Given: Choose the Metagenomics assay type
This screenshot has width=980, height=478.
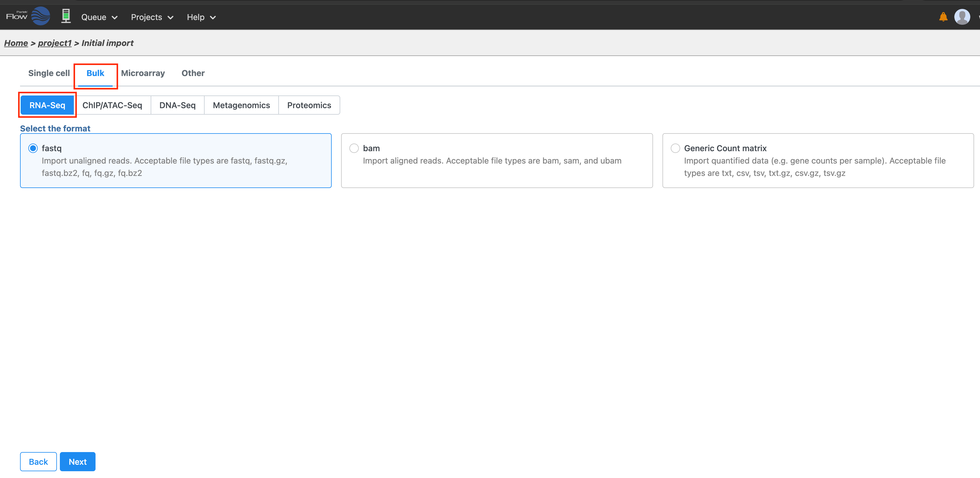Looking at the screenshot, I should (241, 105).
